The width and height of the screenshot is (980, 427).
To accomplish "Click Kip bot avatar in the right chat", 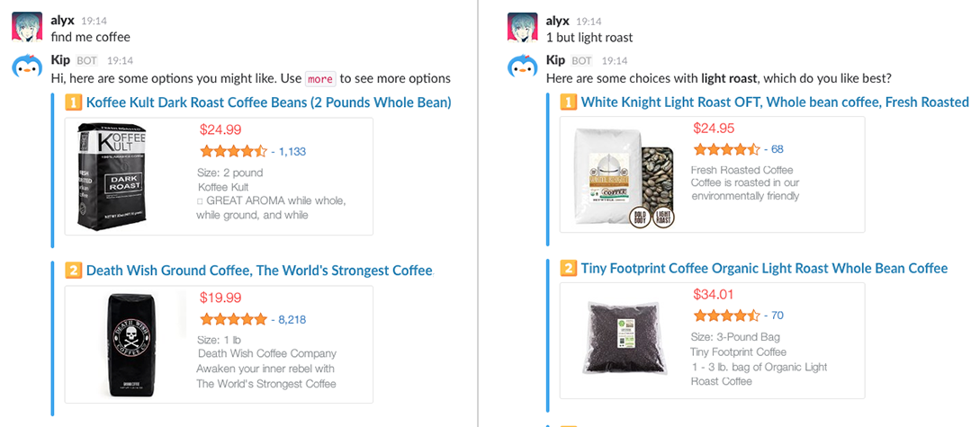I will (522, 68).
